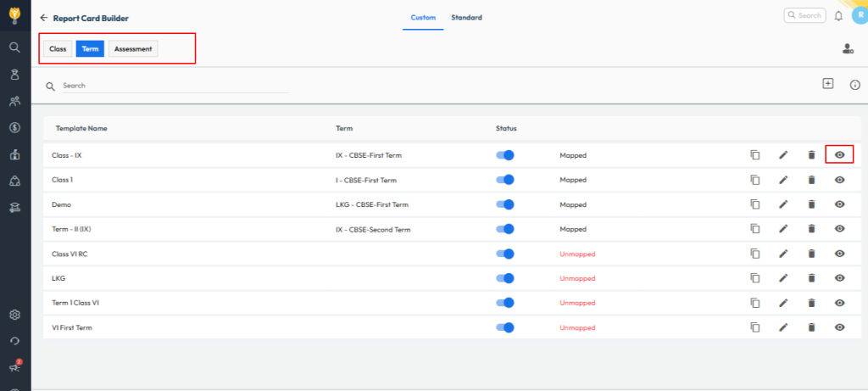Toggle the status switch for Class 1
The height and width of the screenshot is (391, 868).
(505, 180)
